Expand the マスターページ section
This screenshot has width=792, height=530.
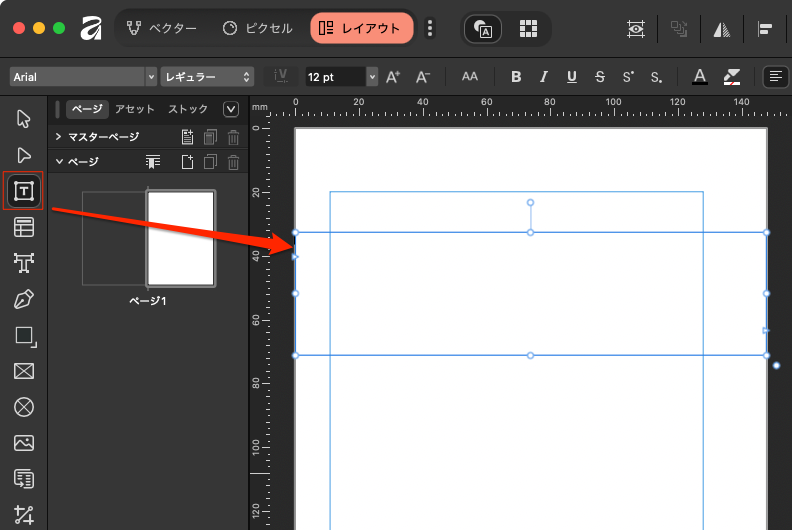[58, 137]
